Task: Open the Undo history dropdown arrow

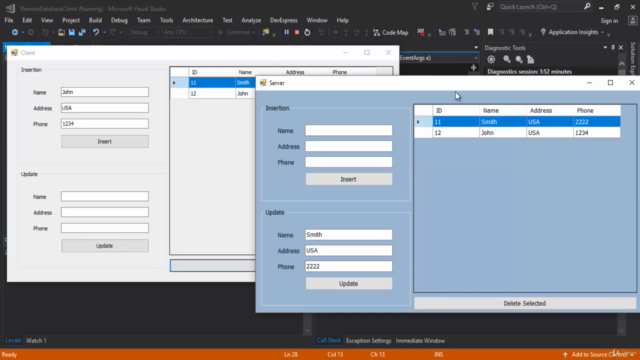Action: coord(104,32)
